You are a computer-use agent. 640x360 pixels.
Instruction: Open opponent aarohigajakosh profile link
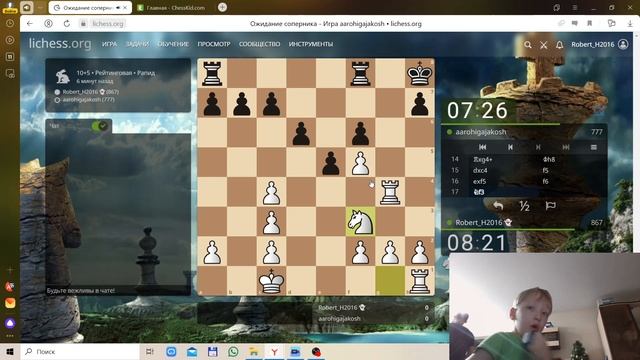(480, 132)
